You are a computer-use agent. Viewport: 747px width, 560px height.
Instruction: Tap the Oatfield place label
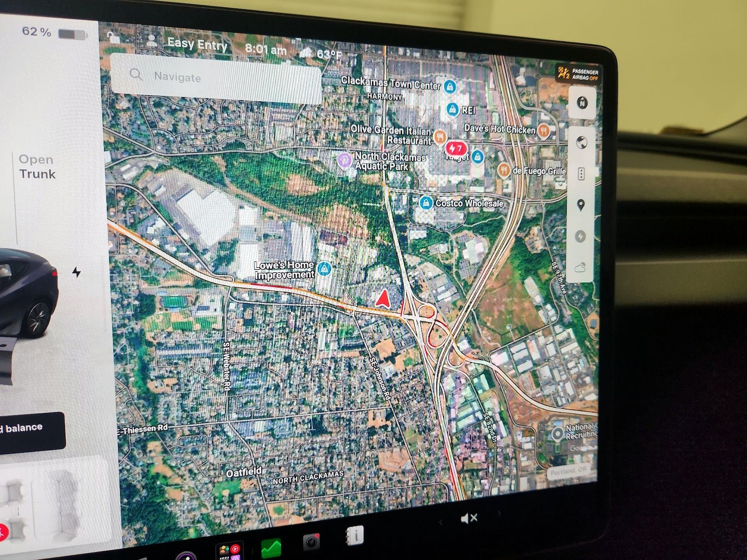point(244,472)
